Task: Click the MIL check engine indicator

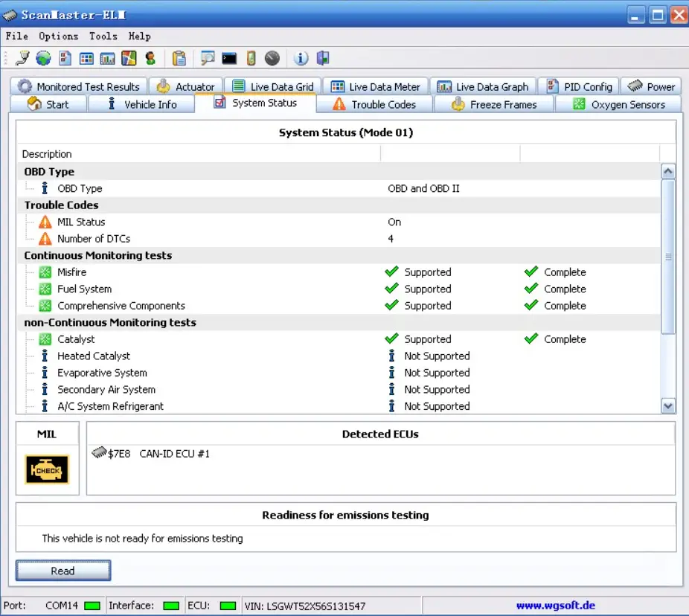Action: pos(46,469)
